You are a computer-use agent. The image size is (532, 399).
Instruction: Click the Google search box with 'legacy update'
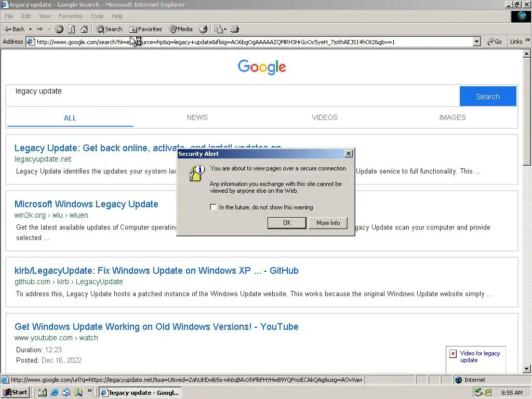click(x=233, y=96)
